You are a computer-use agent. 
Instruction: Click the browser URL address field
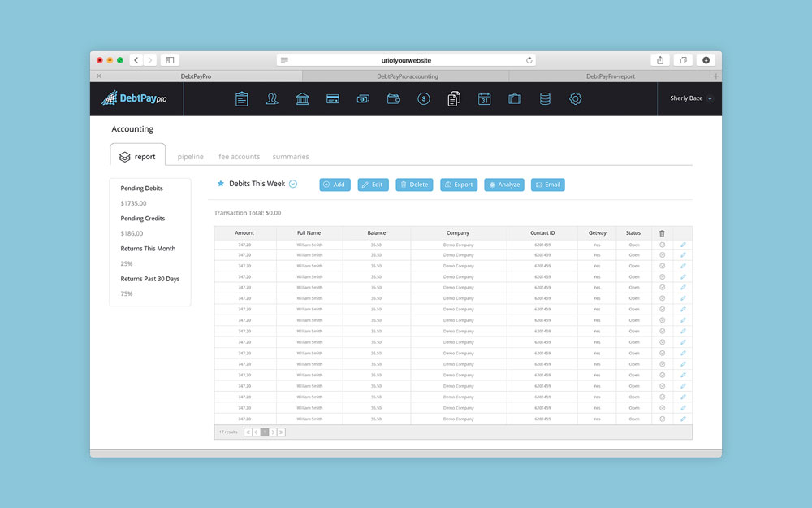coord(406,60)
